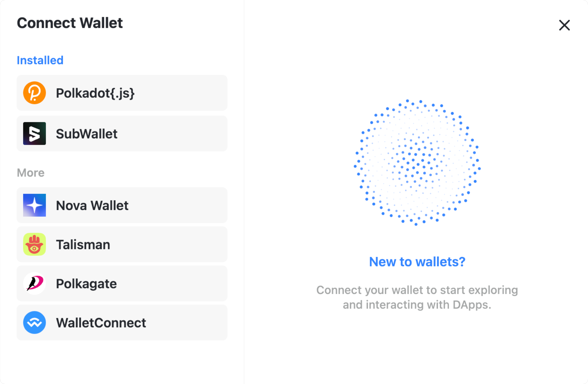
Task: Click the Connect Wallet heading
Action: point(70,23)
